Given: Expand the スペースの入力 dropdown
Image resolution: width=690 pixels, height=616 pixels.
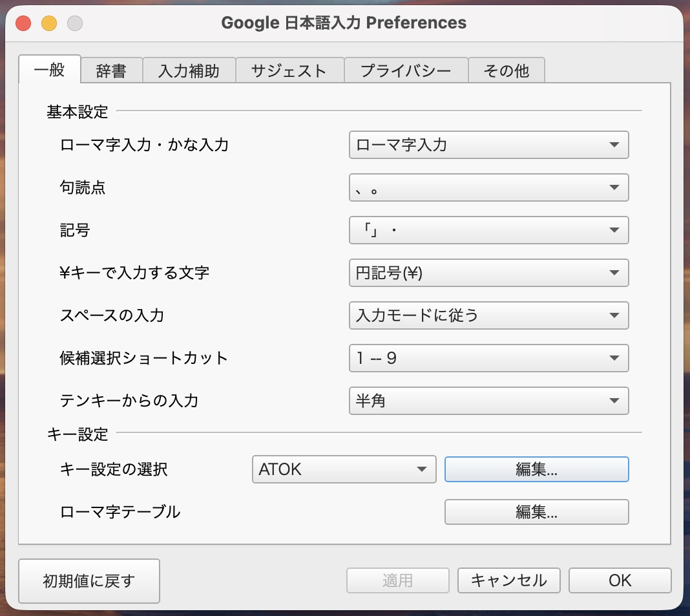Looking at the screenshot, I should [x=489, y=315].
